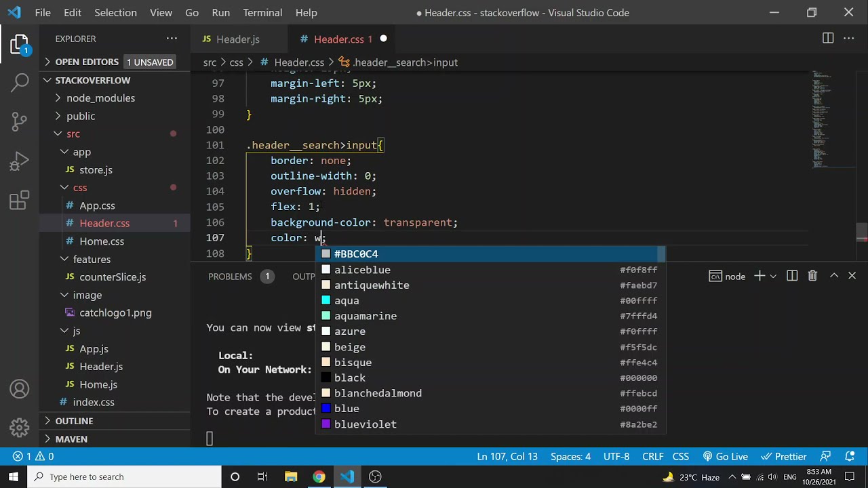Open the Explorer view in activity bar
The width and height of the screenshot is (868, 488).
click(19, 45)
